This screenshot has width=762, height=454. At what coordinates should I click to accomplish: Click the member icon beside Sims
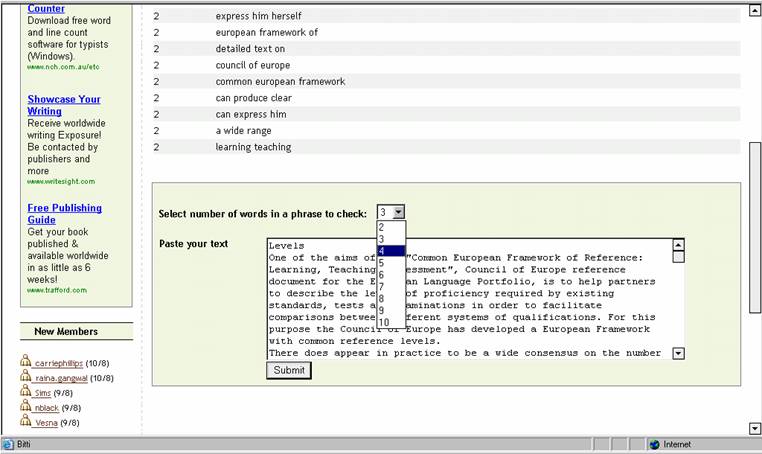coord(26,390)
